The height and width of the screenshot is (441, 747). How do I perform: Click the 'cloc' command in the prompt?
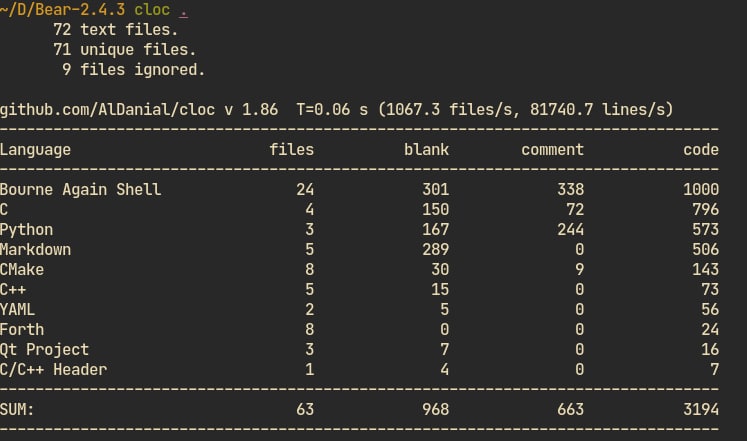coord(152,10)
